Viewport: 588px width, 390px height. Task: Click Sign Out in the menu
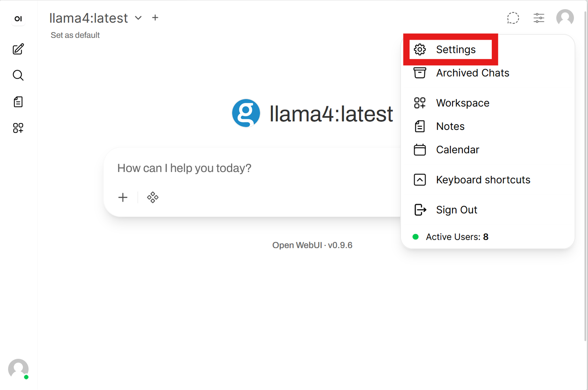488,210
